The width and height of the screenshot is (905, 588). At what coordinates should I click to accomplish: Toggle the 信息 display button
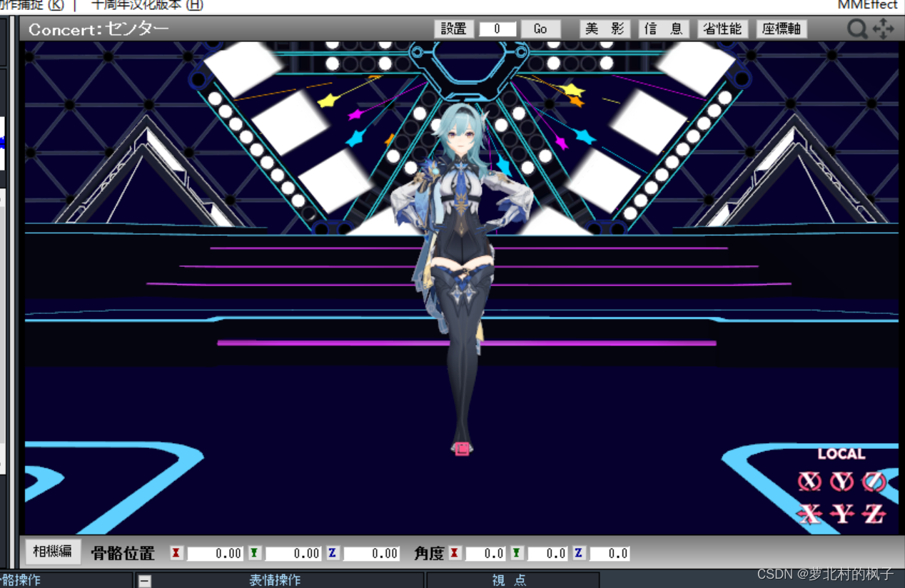[x=663, y=29]
